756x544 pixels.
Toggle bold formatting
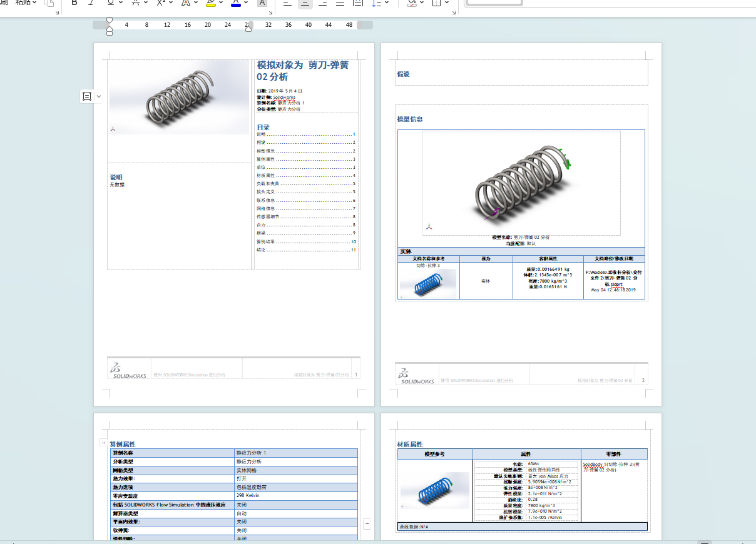(74, 3)
